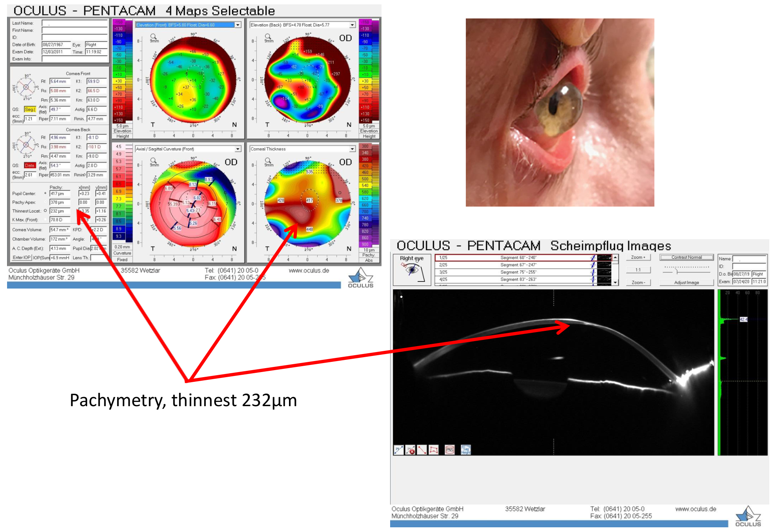The image size is (774, 532).
Task: Click the Cornea Front K1 59.9 D value
Action: coord(96,82)
